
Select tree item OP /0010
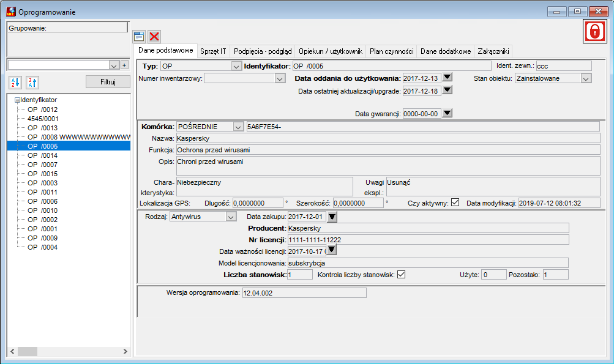point(42,210)
